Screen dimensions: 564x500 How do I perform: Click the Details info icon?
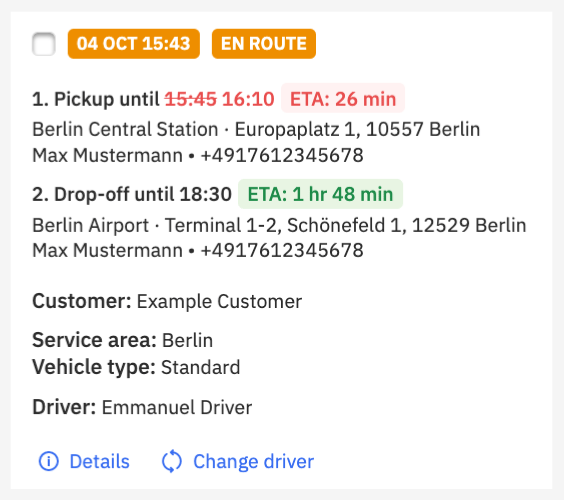tap(49, 461)
